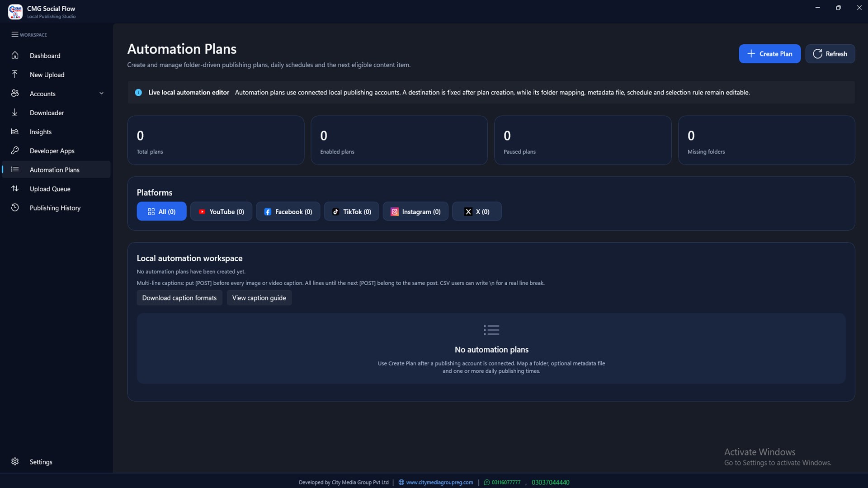Filter platforms by All (0)
The image size is (868, 488).
161,211
